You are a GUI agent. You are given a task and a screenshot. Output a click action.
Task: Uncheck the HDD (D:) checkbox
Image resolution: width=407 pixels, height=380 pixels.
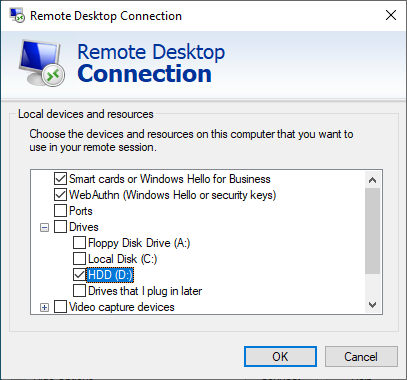(x=79, y=275)
